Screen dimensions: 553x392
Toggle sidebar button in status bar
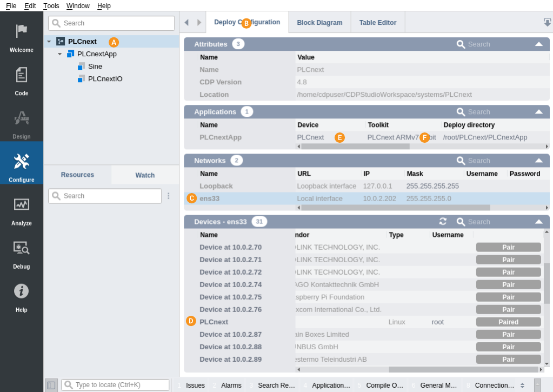(x=51, y=385)
